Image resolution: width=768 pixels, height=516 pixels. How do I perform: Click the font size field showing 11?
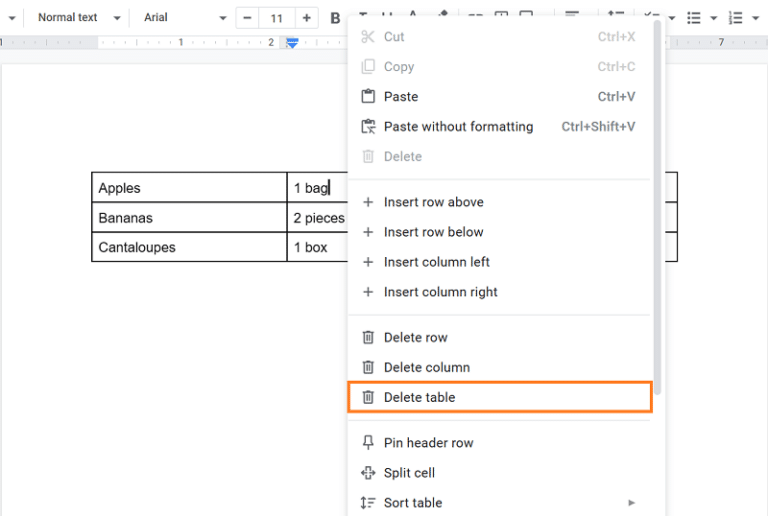pos(277,18)
